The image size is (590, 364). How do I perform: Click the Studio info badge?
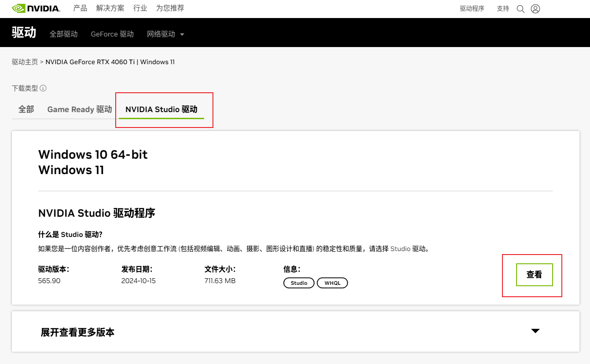(299, 283)
